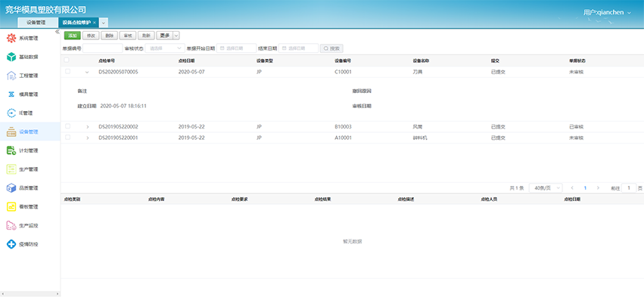Click the 更多 button
Viewport: 644px width, 297px height.
pyautogui.click(x=165, y=36)
